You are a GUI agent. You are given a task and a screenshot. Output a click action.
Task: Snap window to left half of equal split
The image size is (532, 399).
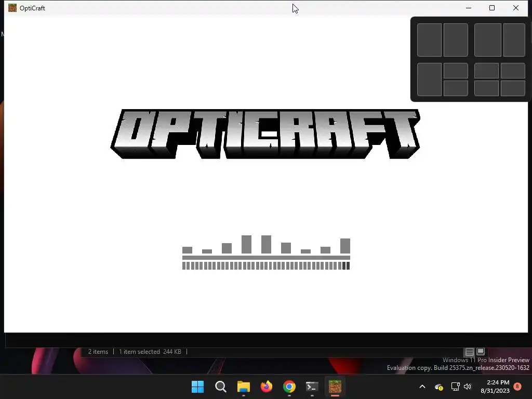tap(429, 40)
